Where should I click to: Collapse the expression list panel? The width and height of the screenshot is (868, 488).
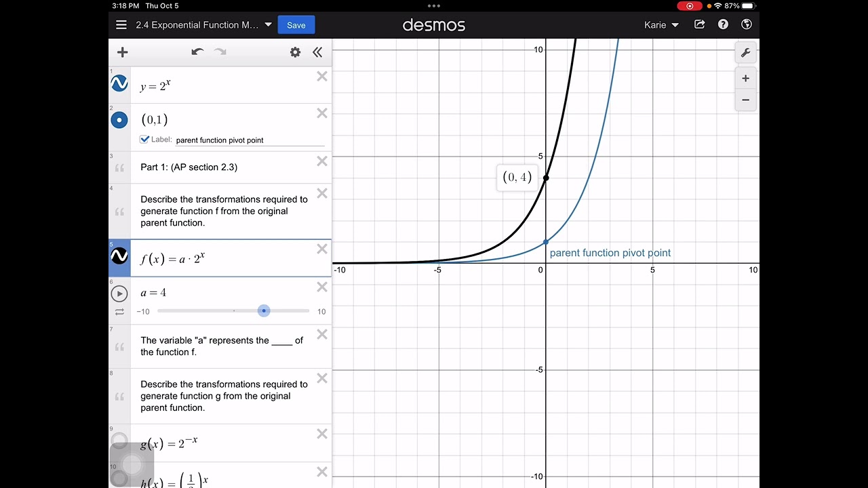pos(317,52)
